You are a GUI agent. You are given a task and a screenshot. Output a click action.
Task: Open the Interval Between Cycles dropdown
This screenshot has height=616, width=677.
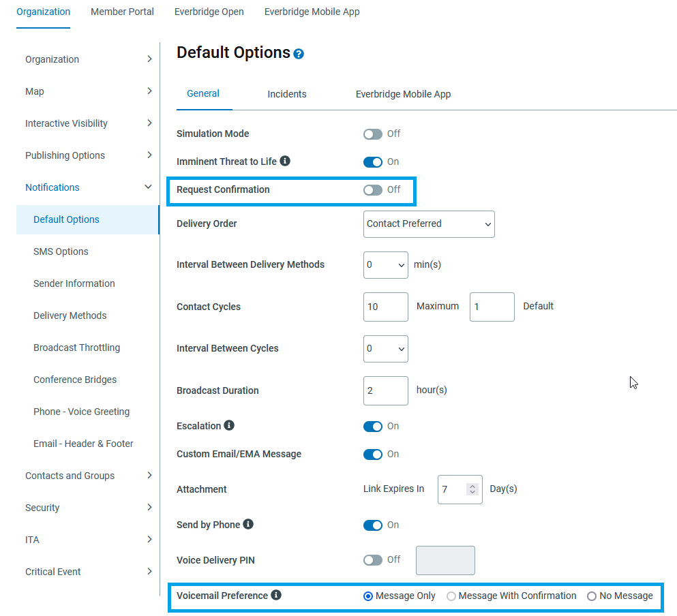coord(385,348)
